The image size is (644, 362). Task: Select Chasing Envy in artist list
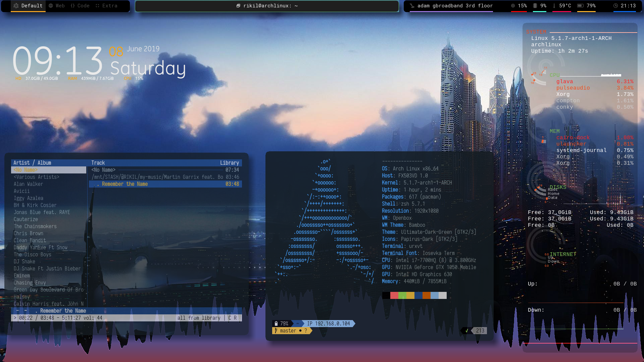[x=30, y=282]
